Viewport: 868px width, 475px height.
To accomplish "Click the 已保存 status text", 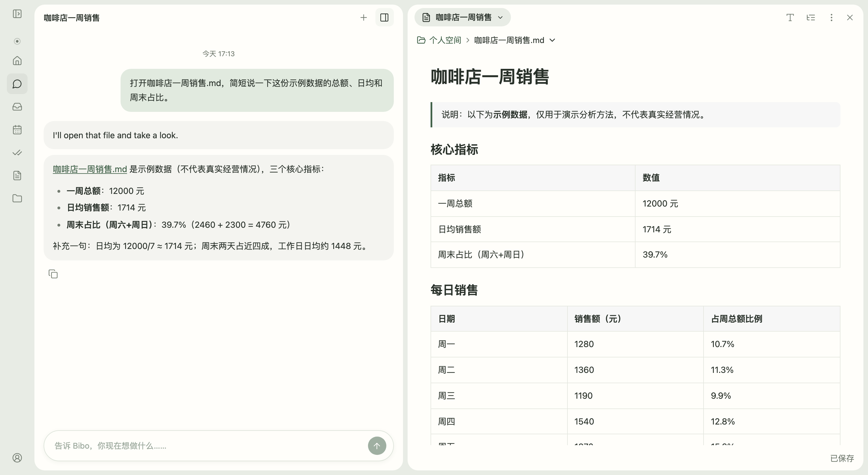I will (x=842, y=458).
